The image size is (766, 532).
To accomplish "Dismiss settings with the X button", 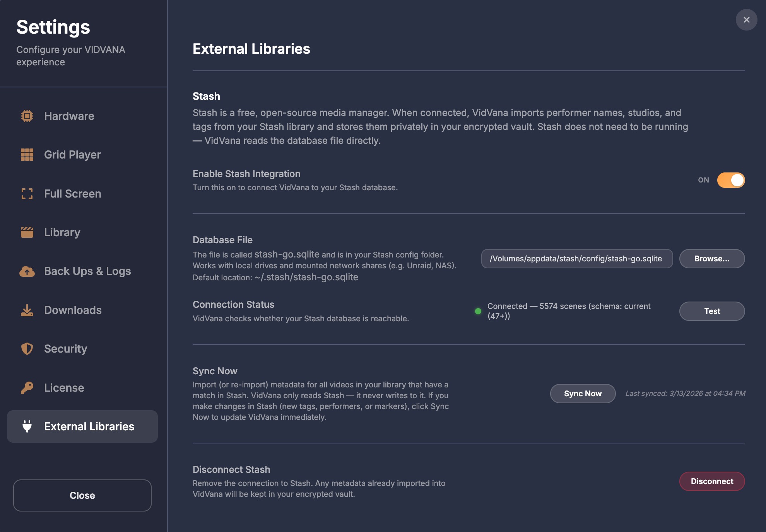I will (x=746, y=20).
